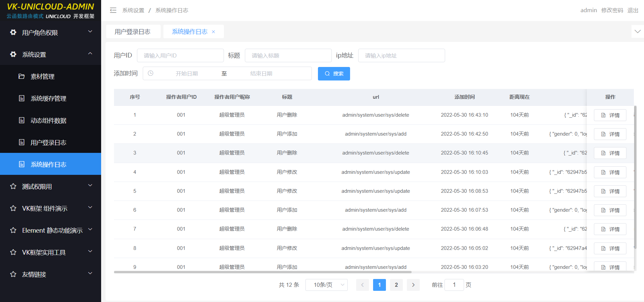Open 详情 for the 16:08:53 log entry

coord(610,191)
